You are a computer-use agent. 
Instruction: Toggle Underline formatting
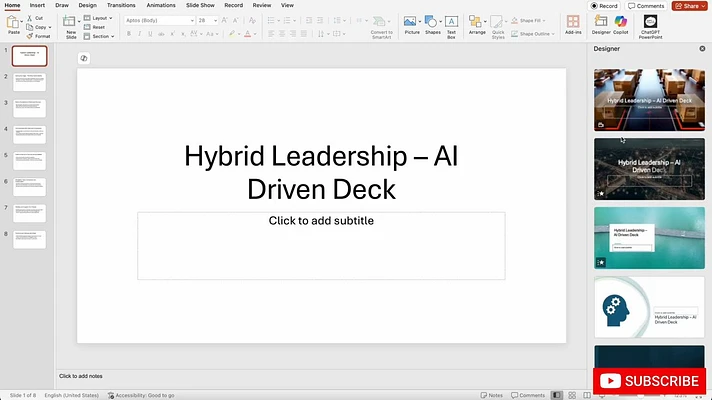click(x=150, y=34)
